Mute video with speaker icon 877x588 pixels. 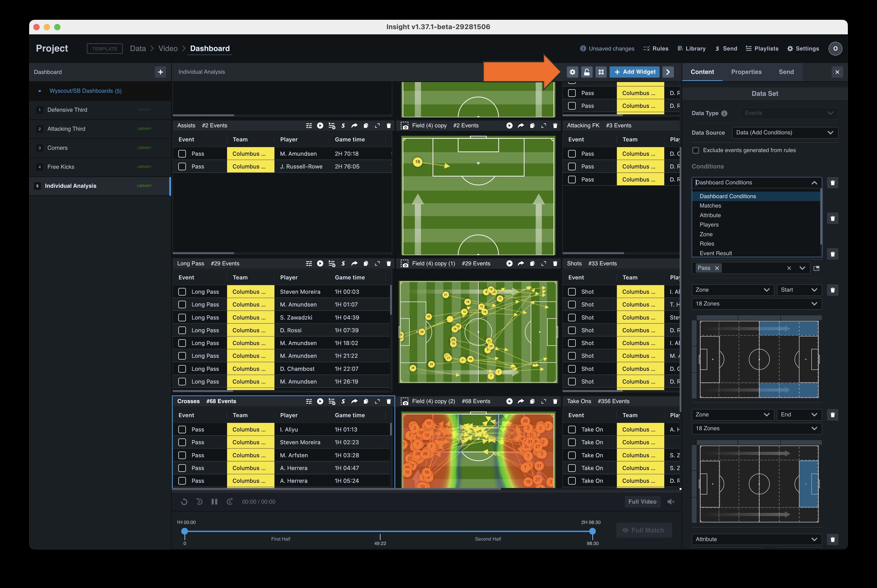pyautogui.click(x=671, y=502)
